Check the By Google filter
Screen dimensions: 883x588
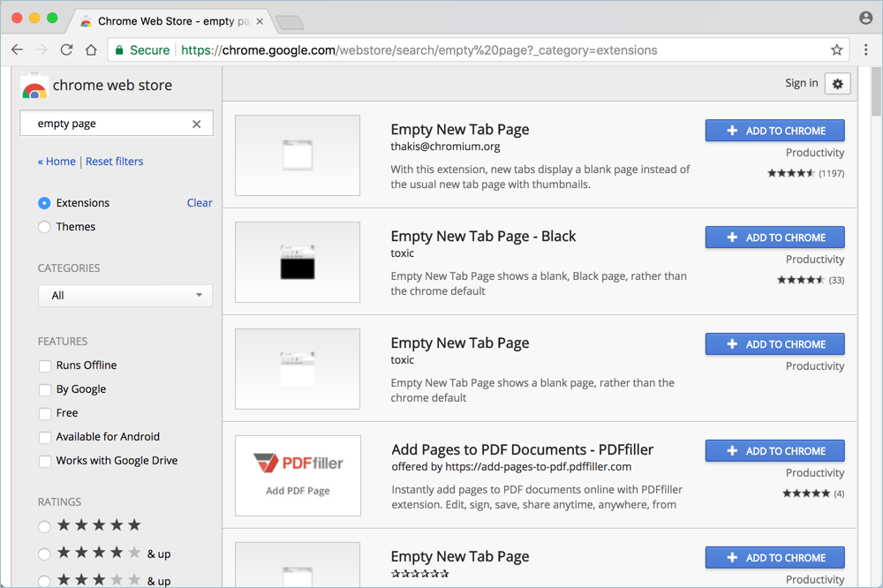point(45,389)
